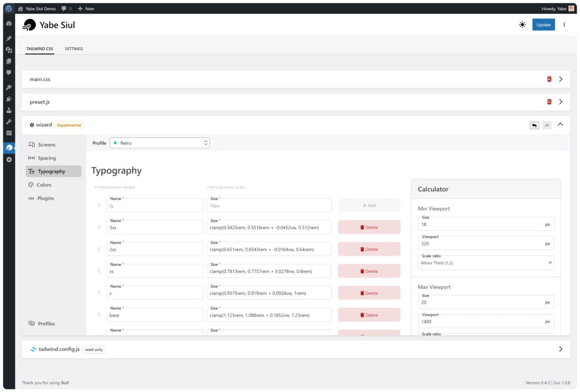Grab the drag handle beside the 3xs row
580x392 pixels.
99,227
